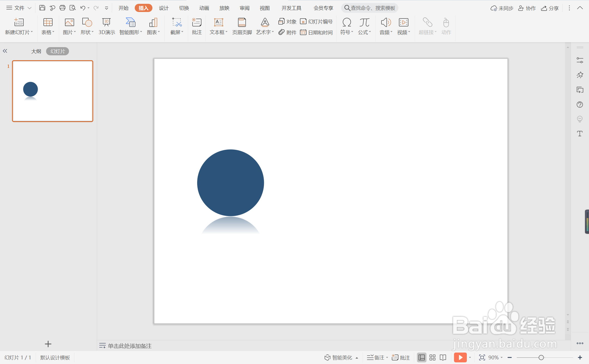Insert 附件 attachment
Image resolution: width=589 pixels, height=364 pixels.
pos(287,32)
